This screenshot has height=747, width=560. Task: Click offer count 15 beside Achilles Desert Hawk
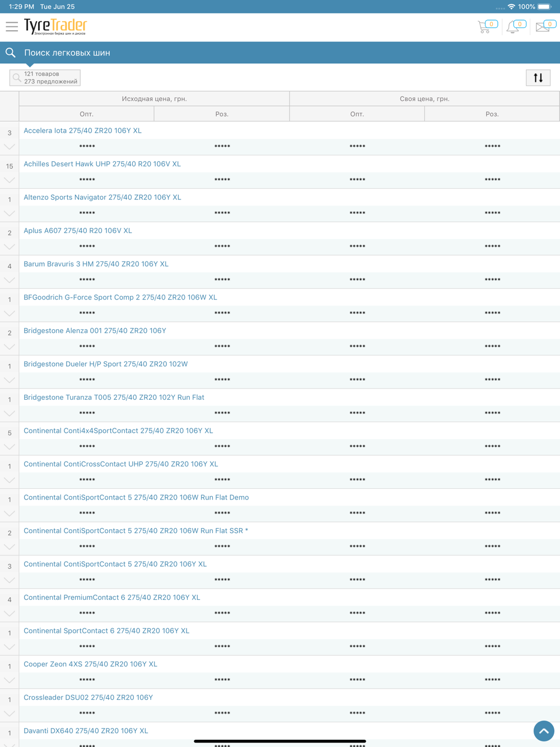pyautogui.click(x=10, y=166)
